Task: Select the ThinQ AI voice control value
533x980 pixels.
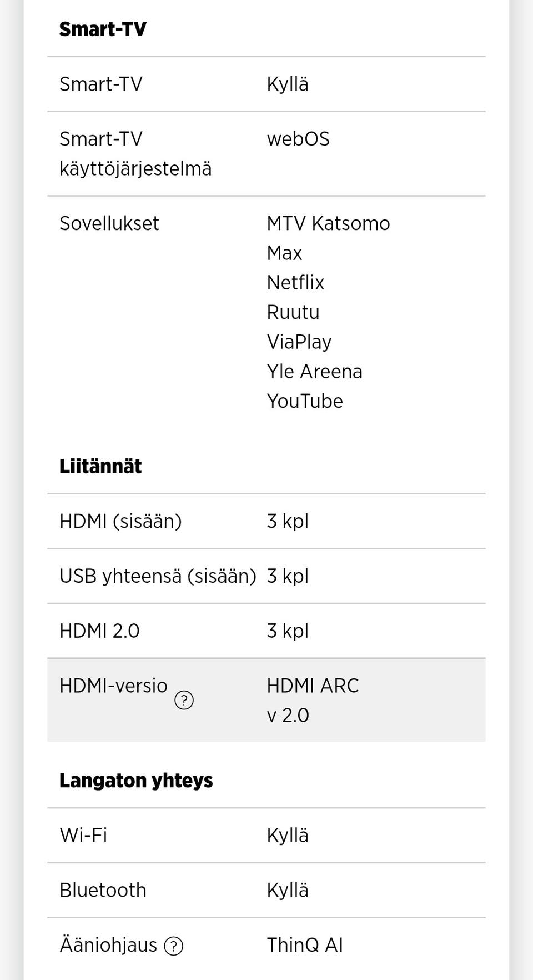Action: coord(305,945)
